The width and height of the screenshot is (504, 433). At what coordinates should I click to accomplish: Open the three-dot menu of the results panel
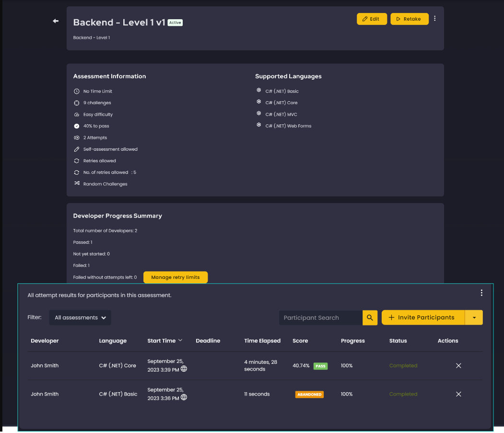click(481, 292)
